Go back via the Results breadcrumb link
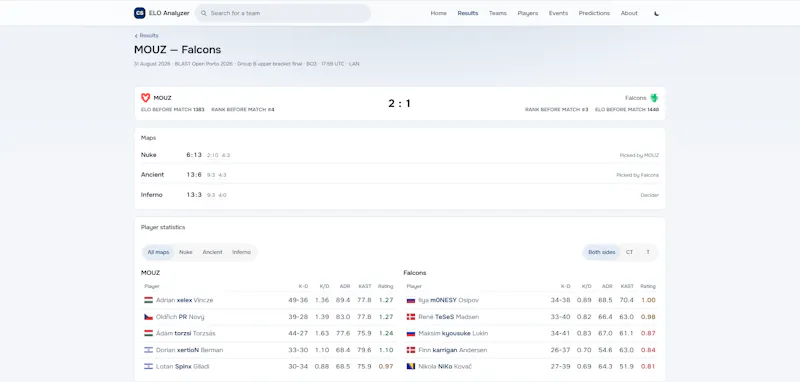 pos(146,36)
